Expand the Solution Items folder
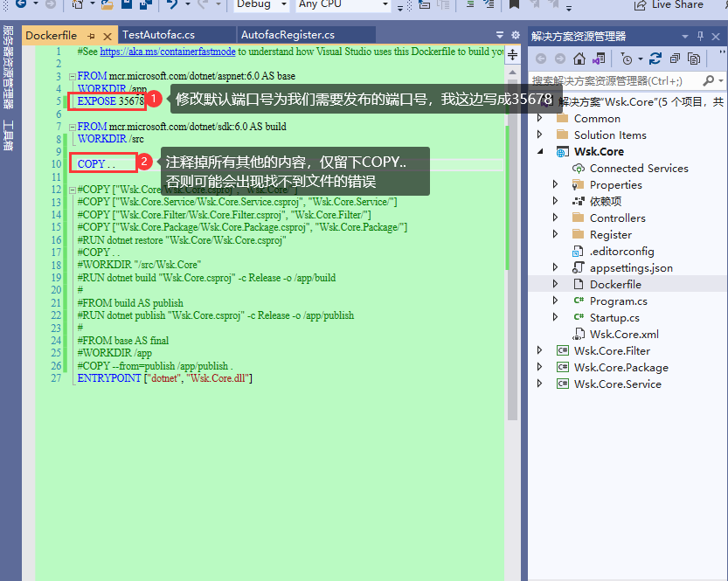Viewport: 728px width, 581px height. [x=539, y=135]
